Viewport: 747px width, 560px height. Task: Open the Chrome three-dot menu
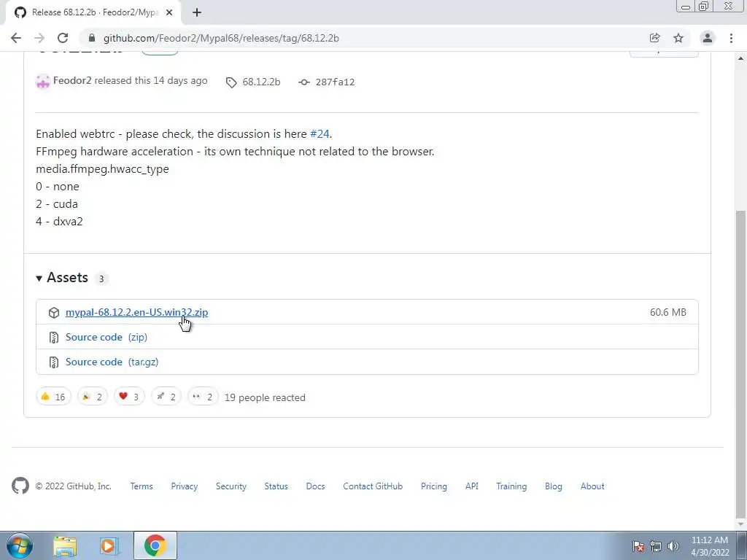pyautogui.click(x=731, y=38)
